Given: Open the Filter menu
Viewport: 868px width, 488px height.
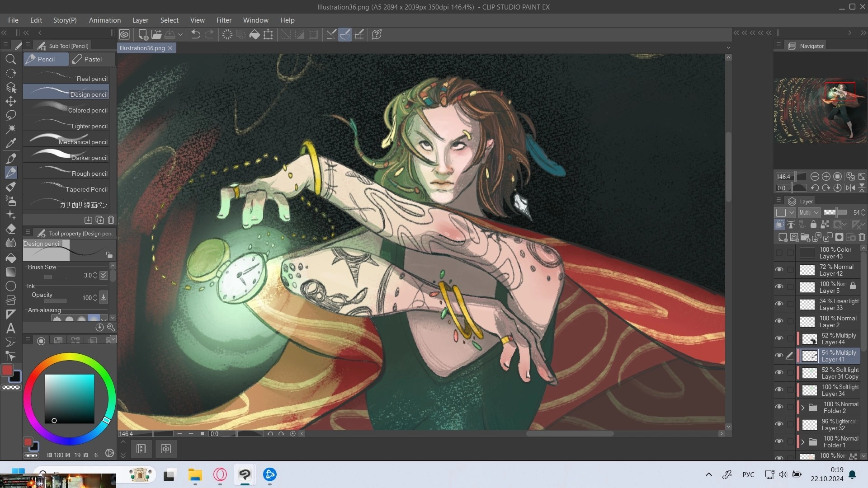Looking at the screenshot, I should 224,20.
